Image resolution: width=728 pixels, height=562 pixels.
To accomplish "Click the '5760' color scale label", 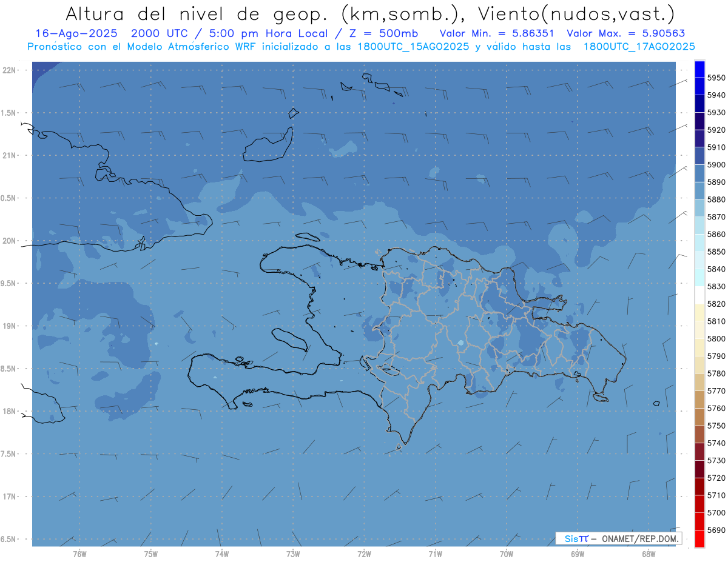I will coord(716,408).
